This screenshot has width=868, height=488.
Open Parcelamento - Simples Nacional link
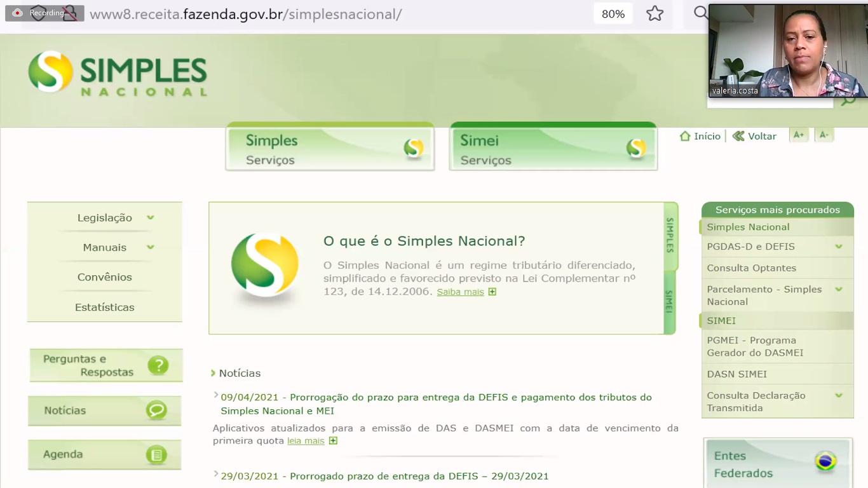tap(764, 295)
